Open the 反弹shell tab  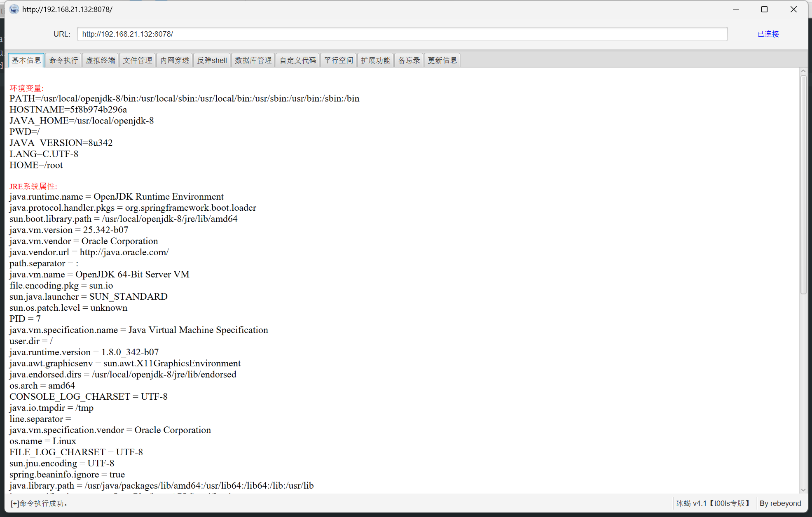(x=212, y=61)
